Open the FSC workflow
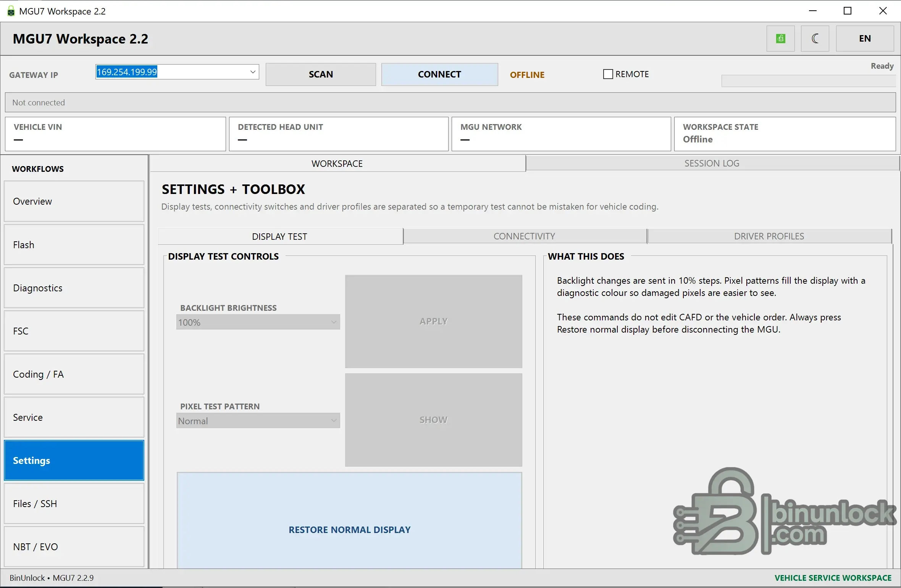The height and width of the screenshot is (588, 901). coord(74,331)
